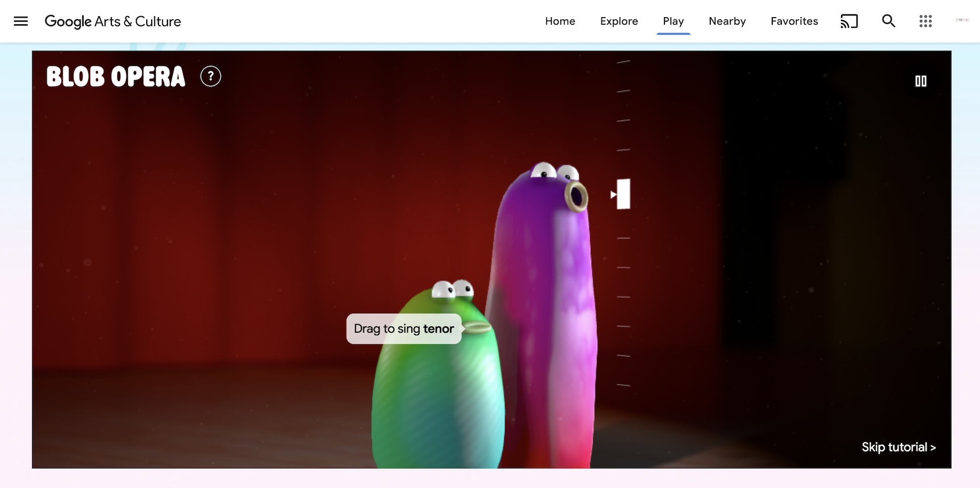The width and height of the screenshot is (980, 488).
Task: Open search with the magnifier icon
Action: coord(888,21)
